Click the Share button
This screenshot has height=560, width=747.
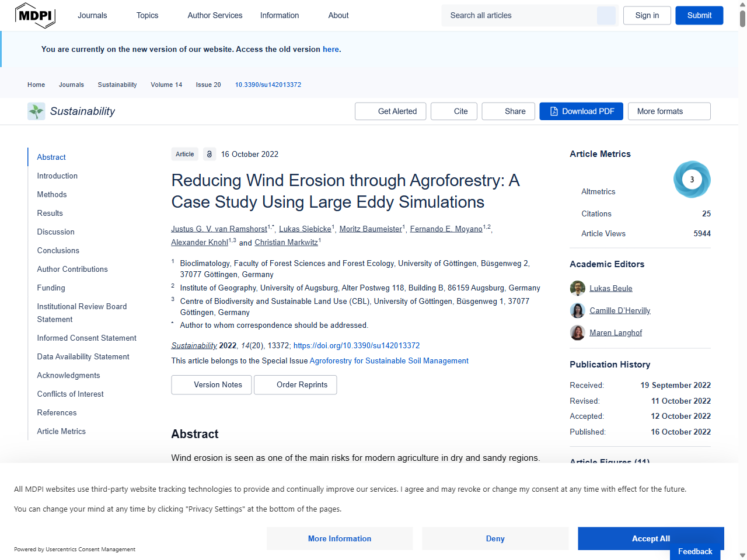point(508,111)
